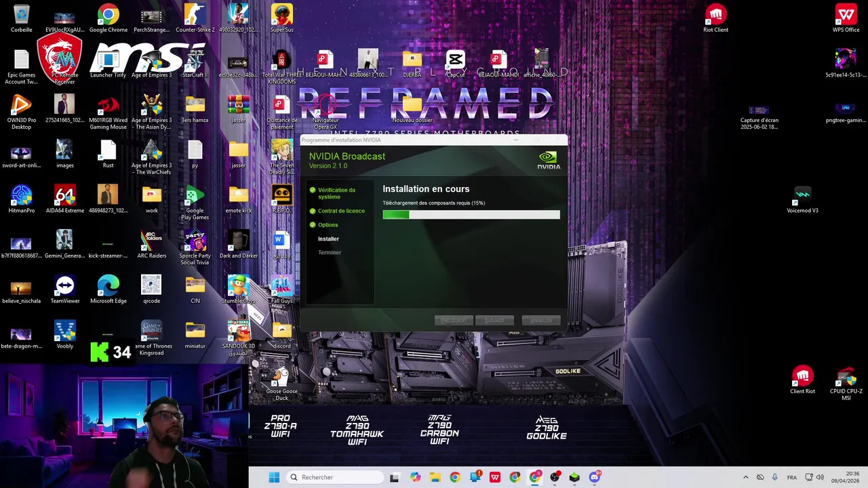Open the R.E.P.O. game shortcut
868x488 pixels.
[281, 196]
